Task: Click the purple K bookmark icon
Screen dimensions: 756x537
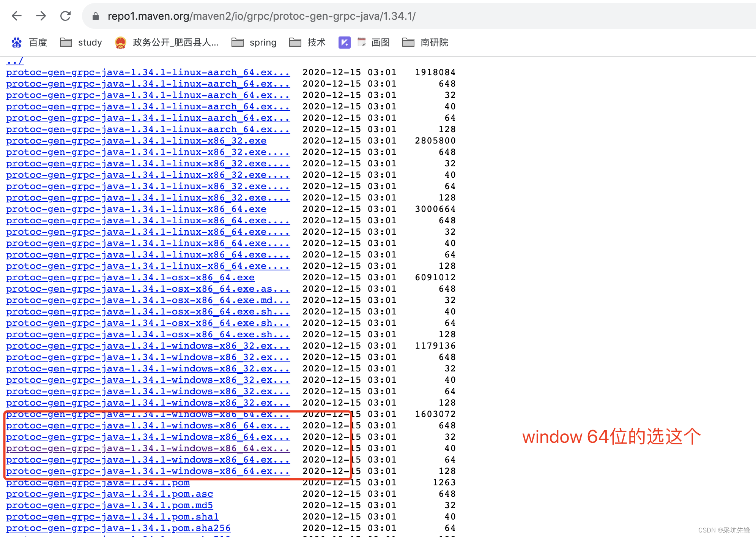Action: [344, 42]
